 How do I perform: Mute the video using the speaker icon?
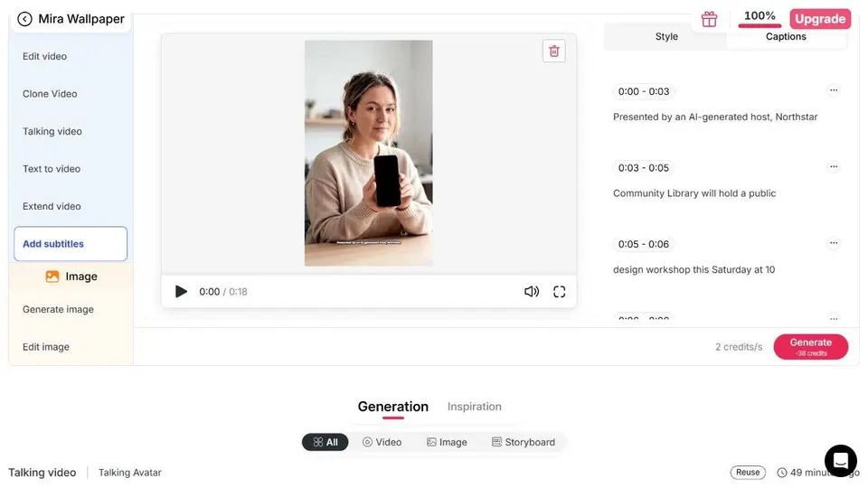(x=532, y=292)
